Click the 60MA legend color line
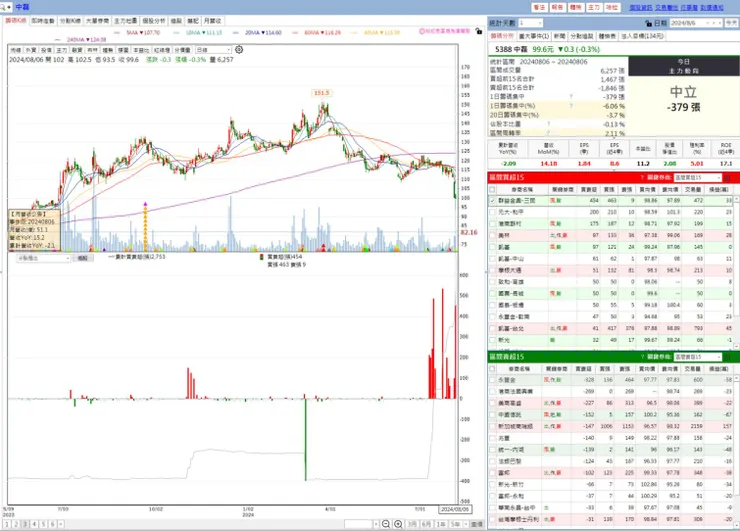The image size is (740, 531). coord(295,33)
